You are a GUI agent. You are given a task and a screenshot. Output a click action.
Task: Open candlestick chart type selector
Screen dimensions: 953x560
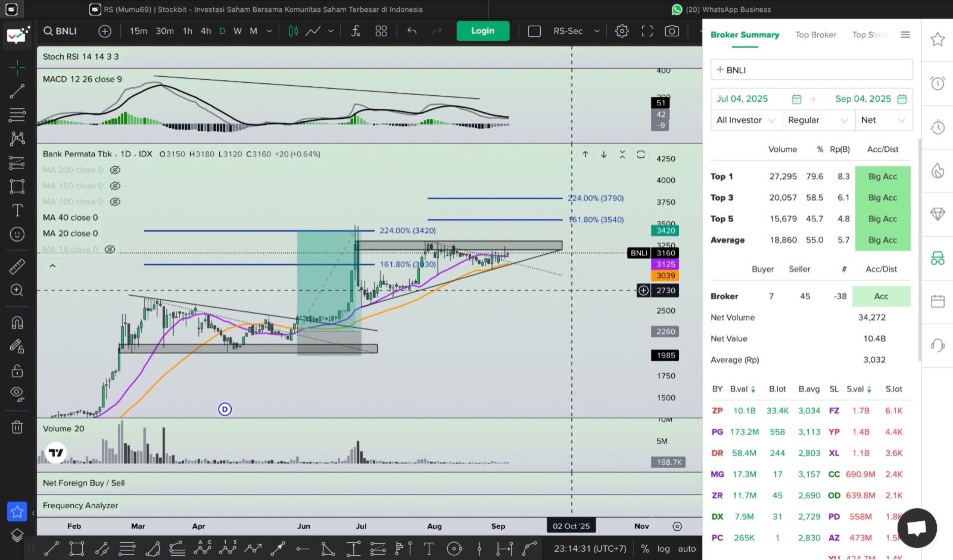tap(293, 31)
